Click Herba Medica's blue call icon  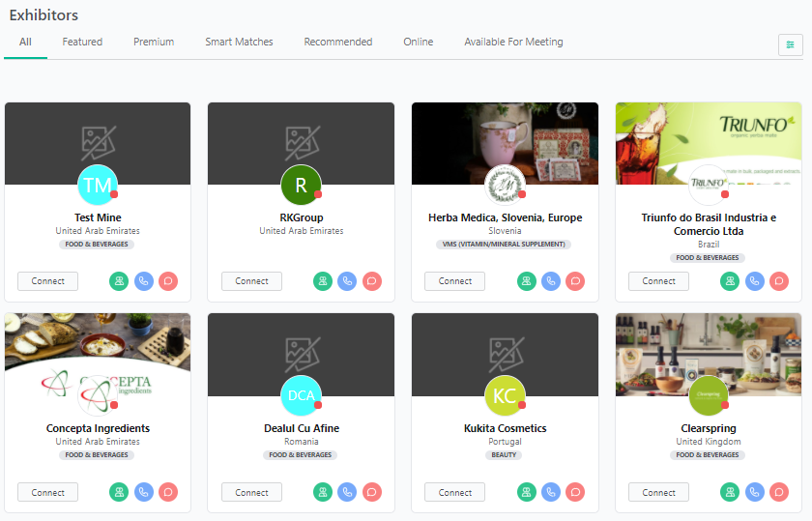(x=551, y=281)
